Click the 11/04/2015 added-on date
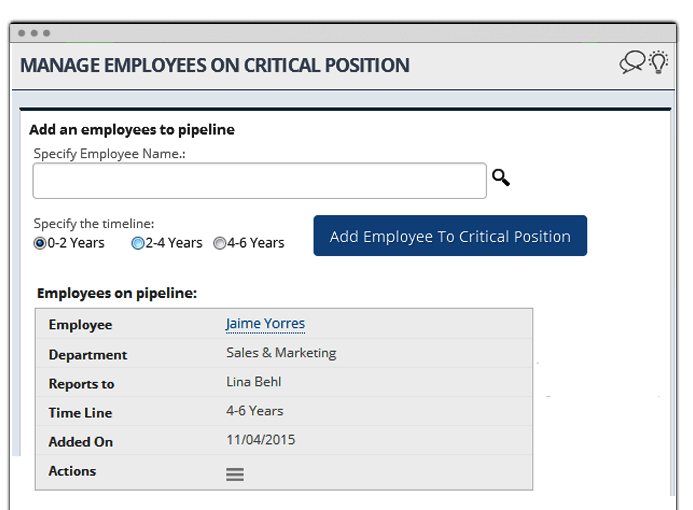This screenshot has width=693, height=510. 260,440
